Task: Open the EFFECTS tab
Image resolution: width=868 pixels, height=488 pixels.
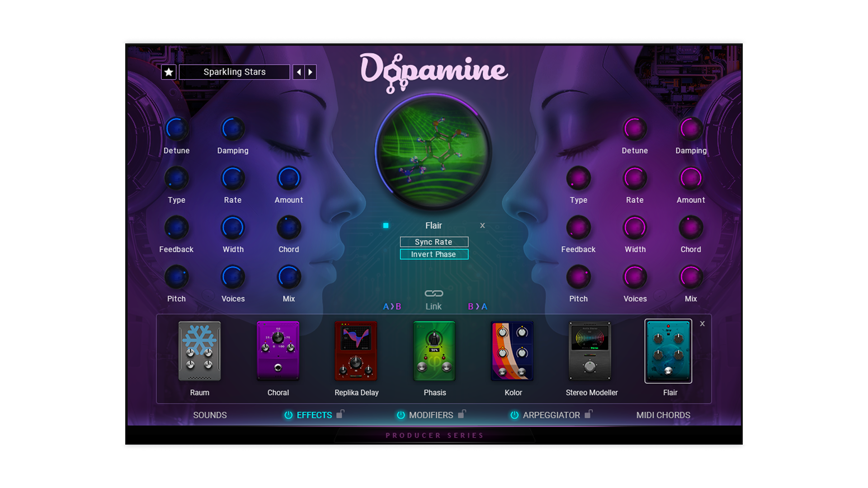Action: [x=314, y=415]
